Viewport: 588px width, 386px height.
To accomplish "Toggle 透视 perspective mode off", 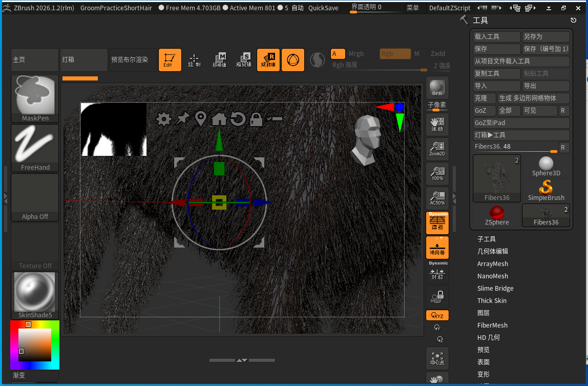I will point(437,222).
